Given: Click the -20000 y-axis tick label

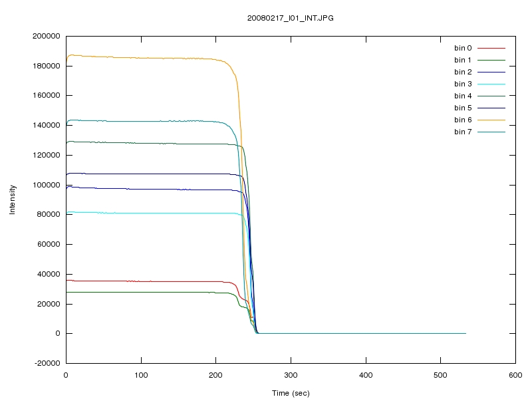Looking at the screenshot, I should point(47,363).
